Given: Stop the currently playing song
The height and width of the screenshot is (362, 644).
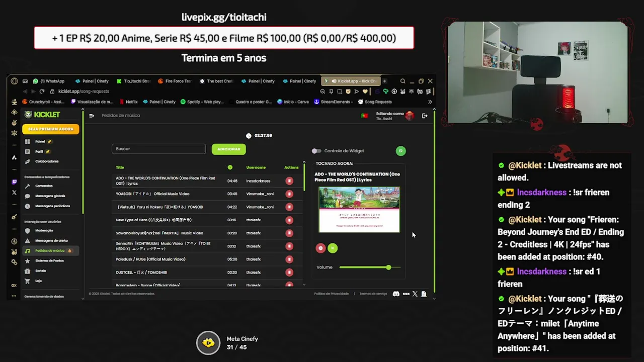Looking at the screenshot, I should click(320, 248).
